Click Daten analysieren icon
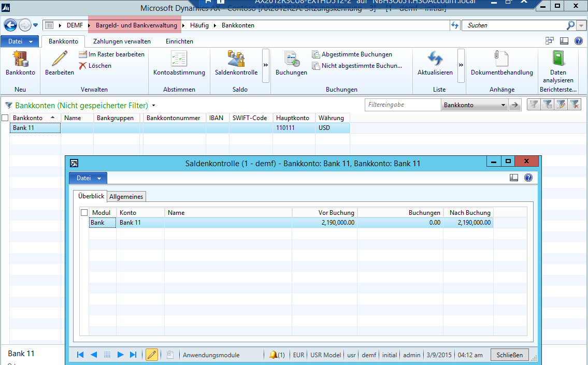 (557, 58)
